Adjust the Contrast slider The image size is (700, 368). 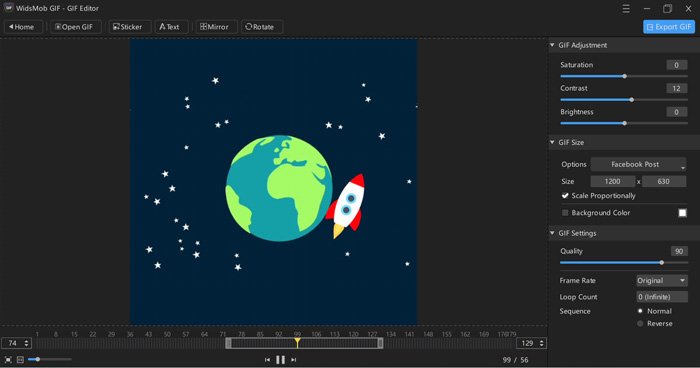pos(624,100)
